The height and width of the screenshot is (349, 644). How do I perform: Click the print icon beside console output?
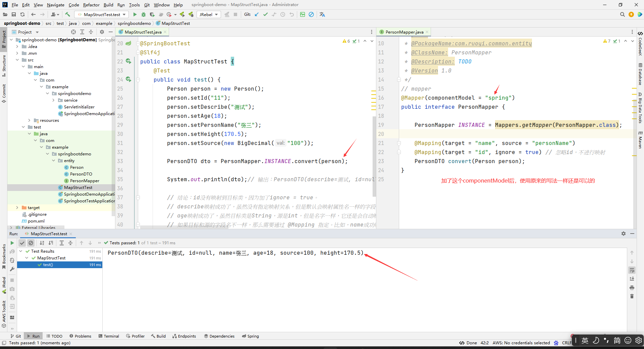coord(632,288)
